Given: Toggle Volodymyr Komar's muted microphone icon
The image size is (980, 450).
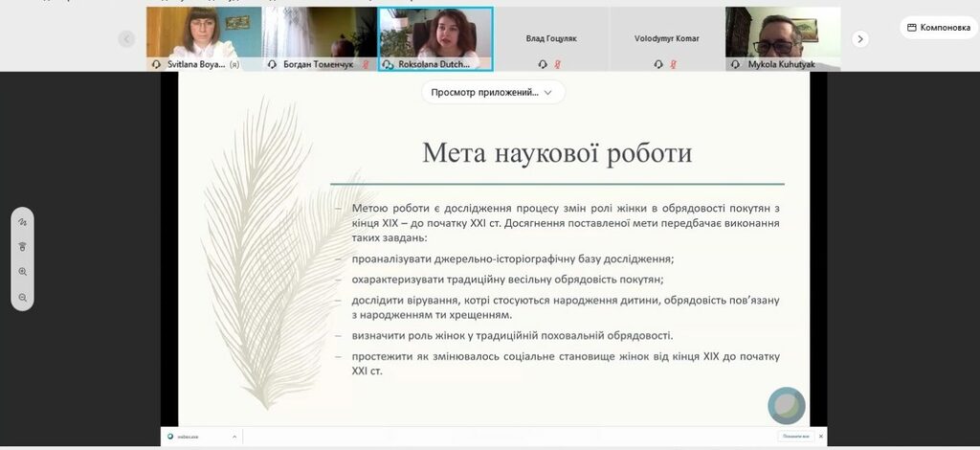Looking at the screenshot, I should tap(672, 64).
